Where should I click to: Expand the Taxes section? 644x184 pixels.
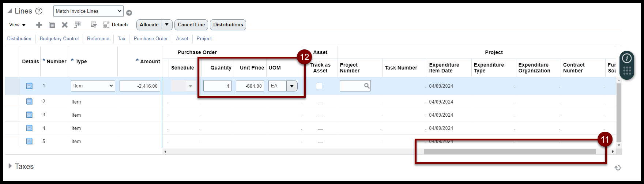(x=10, y=166)
